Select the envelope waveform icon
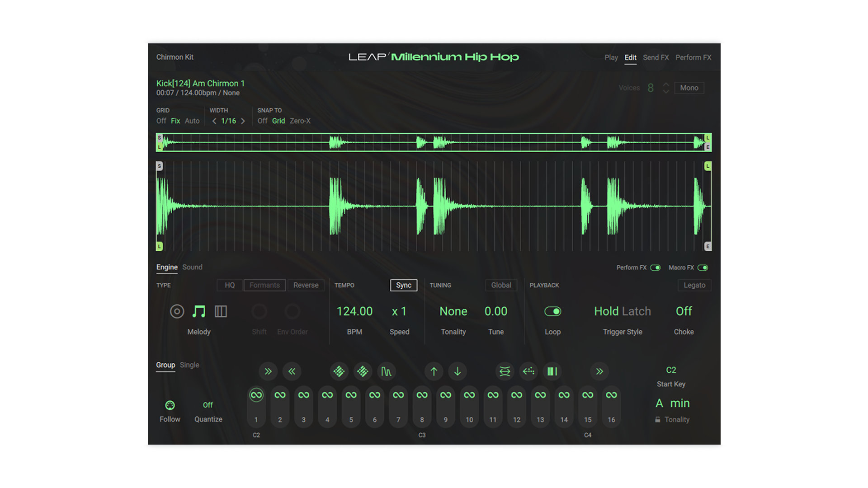868x488 pixels. [x=387, y=371]
